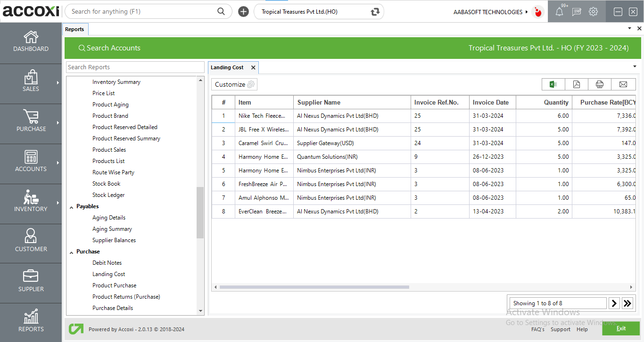Click the plus quick-add icon
Image resolution: width=644 pixels, height=342 pixels.
[x=243, y=12]
